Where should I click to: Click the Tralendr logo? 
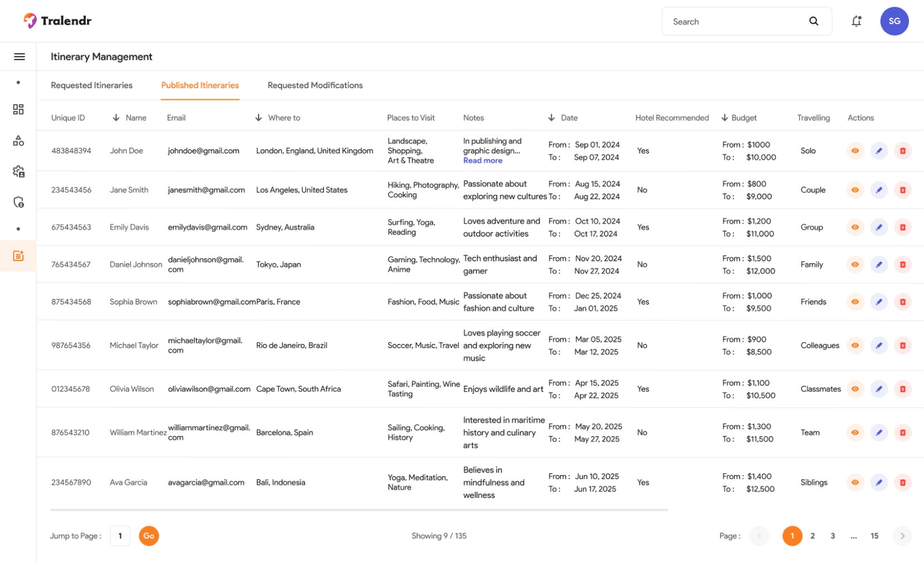point(57,21)
